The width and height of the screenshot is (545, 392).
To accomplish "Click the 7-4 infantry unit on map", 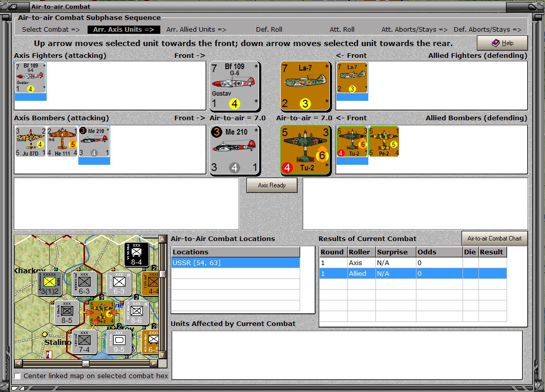I will (x=85, y=342).
